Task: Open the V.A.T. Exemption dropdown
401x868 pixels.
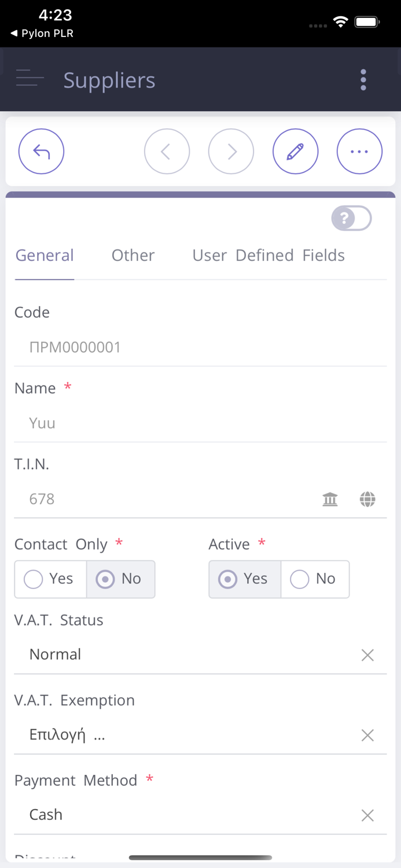Action: click(185, 735)
